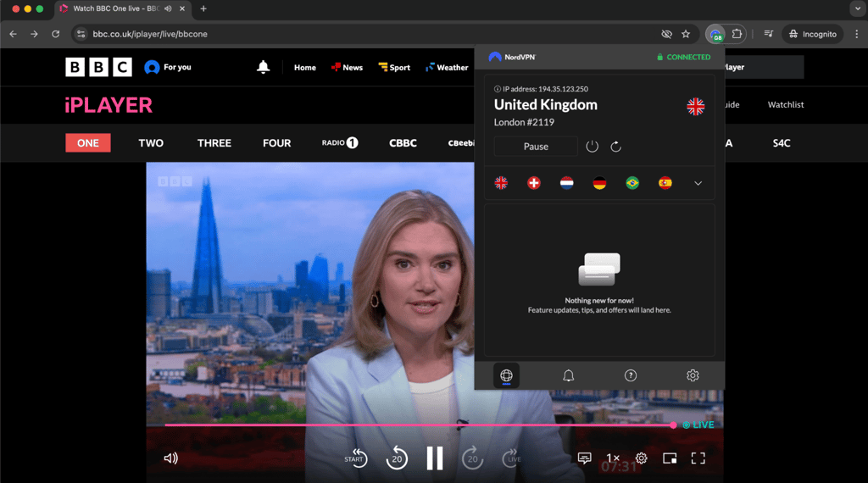The width and height of the screenshot is (868, 483).
Task: Open BBC Home link
Action: 305,68
